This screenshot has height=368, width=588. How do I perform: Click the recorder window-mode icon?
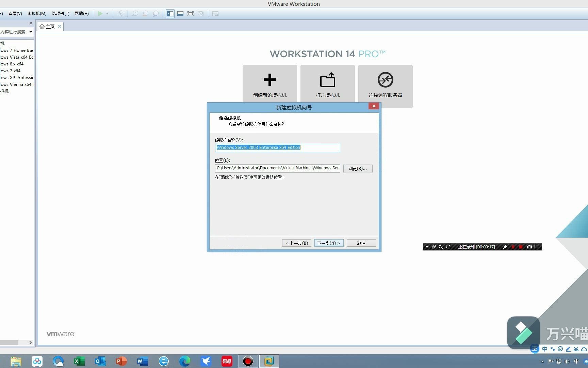tap(434, 247)
